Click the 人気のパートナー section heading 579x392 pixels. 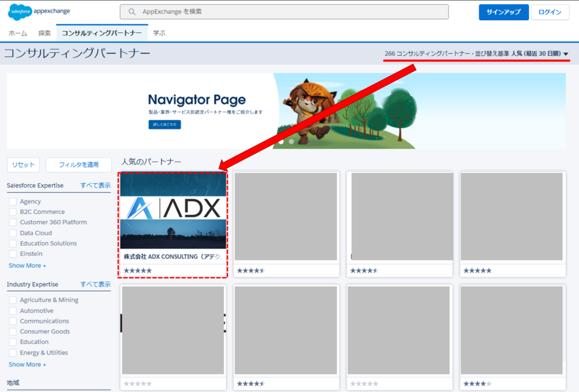pyautogui.click(x=152, y=162)
